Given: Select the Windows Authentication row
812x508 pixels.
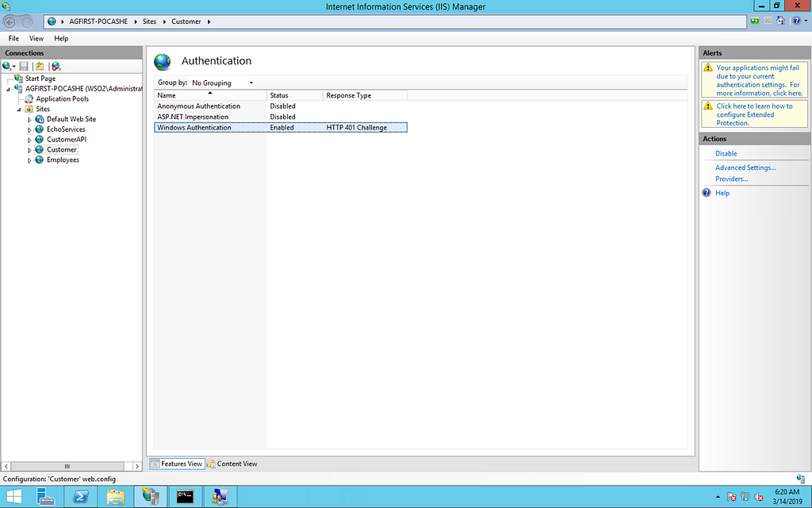Looking at the screenshot, I should click(281, 128).
